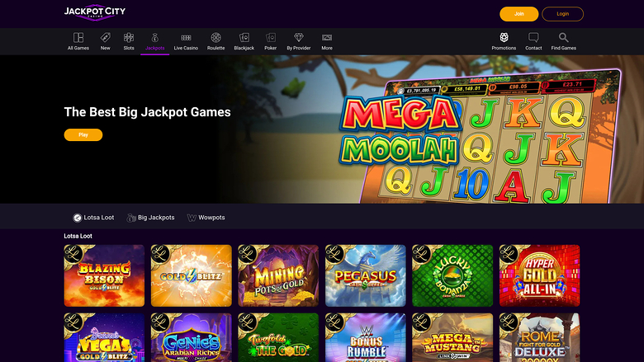Viewport: 644px width, 362px height.
Task: Open the Slots icon
Action: pos(129,38)
